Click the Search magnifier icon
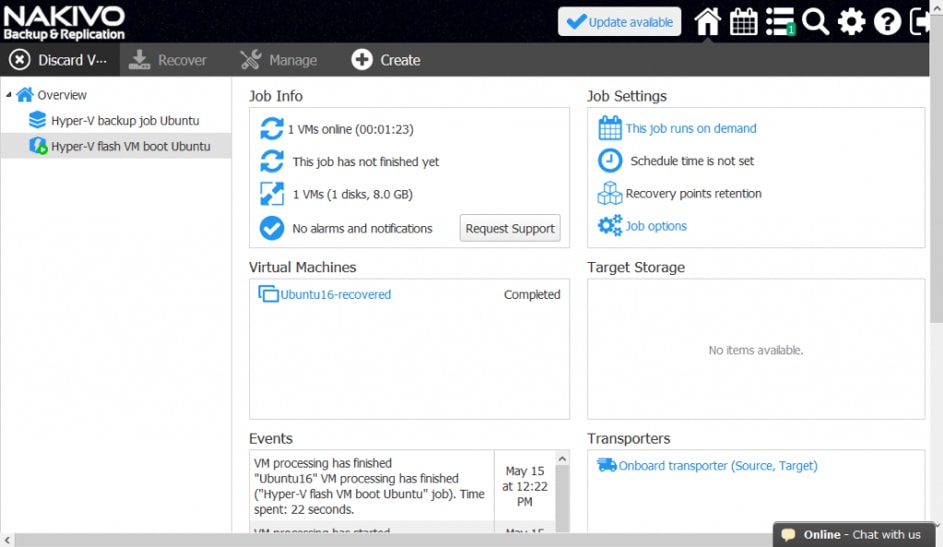 pos(816,22)
